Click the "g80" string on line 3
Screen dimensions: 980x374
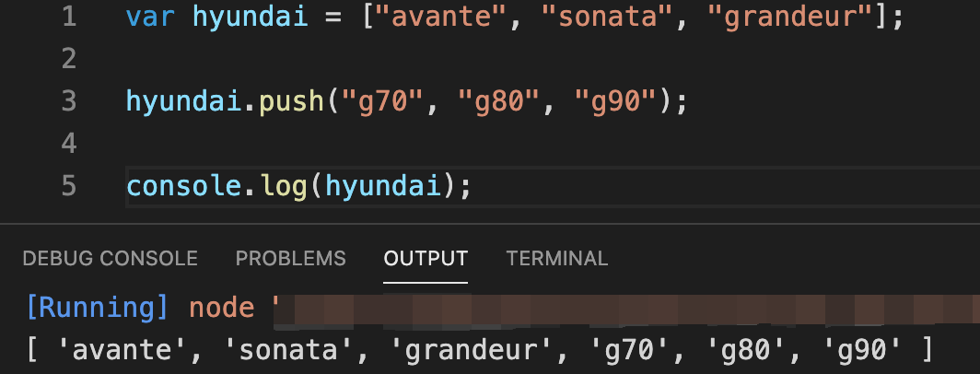coord(498,101)
